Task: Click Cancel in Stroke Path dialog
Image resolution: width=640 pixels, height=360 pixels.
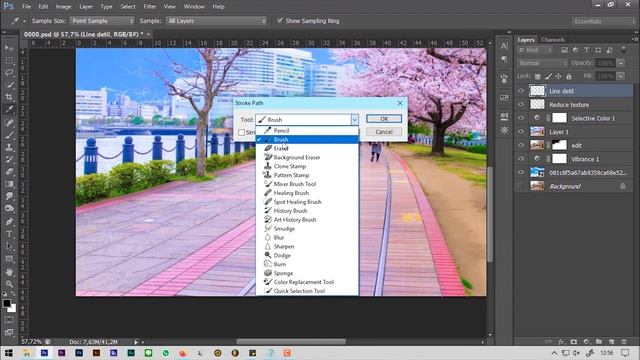Action: click(384, 132)
